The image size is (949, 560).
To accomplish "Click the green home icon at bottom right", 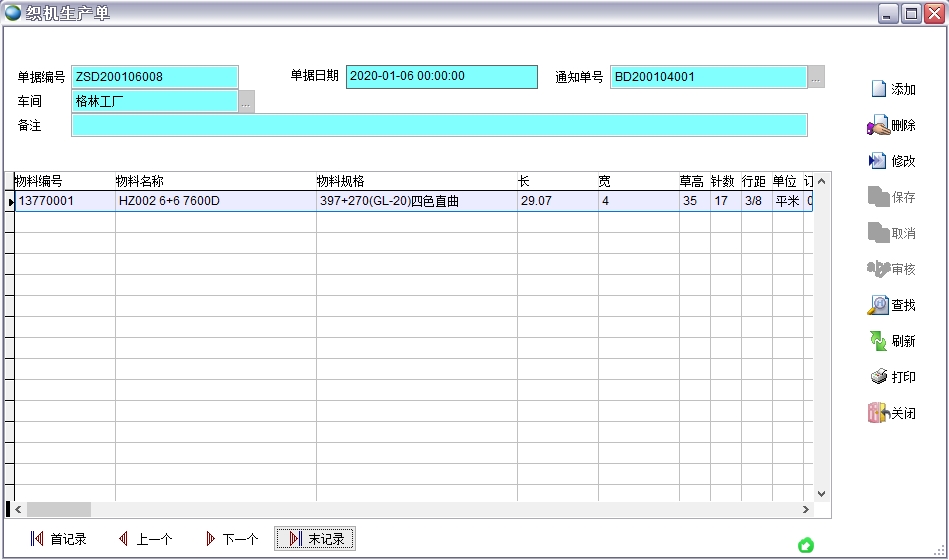I will click(806, 545).
